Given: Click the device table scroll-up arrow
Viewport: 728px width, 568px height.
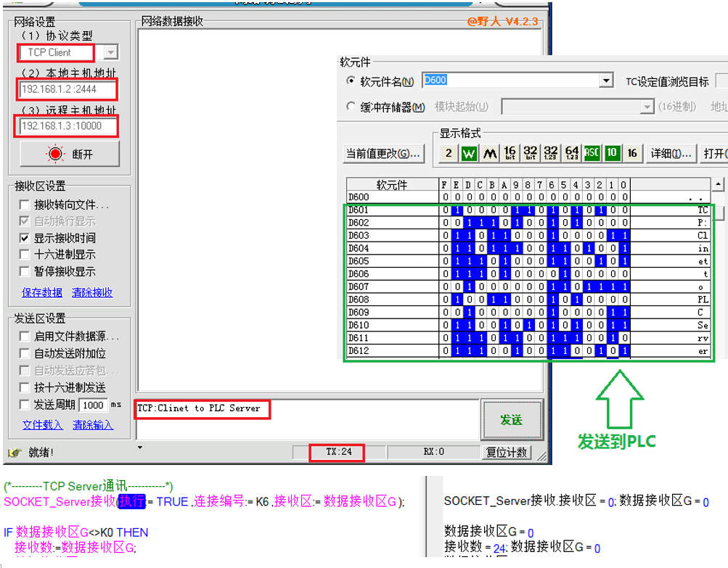Looking at the screenshot, I should point(719,186).
